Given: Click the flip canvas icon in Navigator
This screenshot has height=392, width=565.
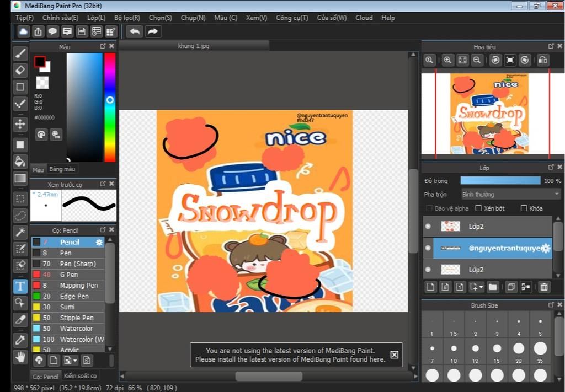Looking at the screenshot, I should tap(543, 60).
